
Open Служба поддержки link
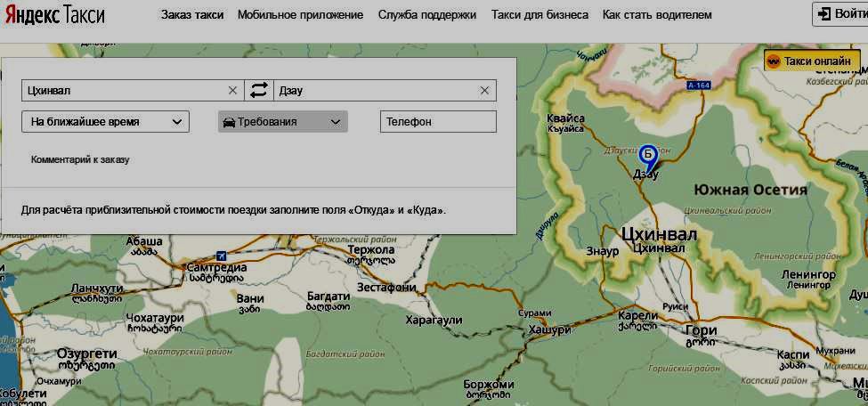[x=426, y=15]
